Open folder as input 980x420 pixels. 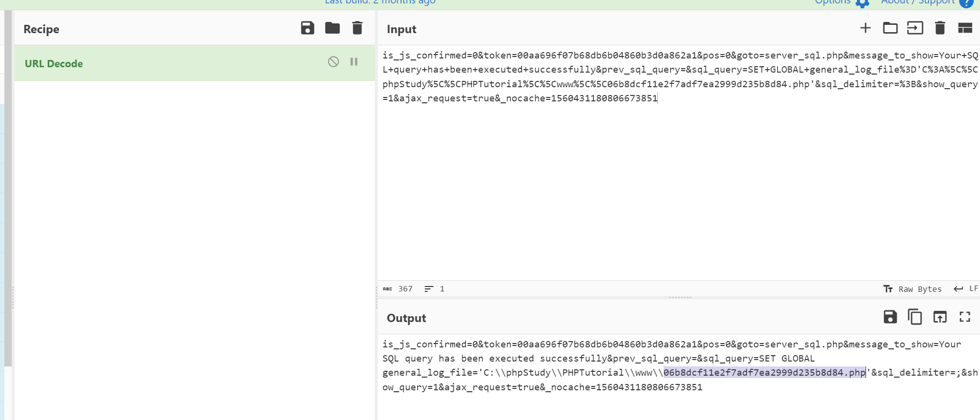pyautogui.click(x=890, y=28)
